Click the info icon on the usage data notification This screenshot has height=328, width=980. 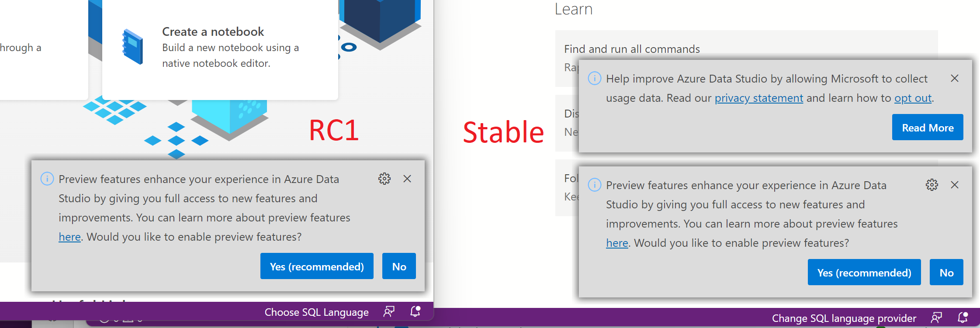pos(595,79)
